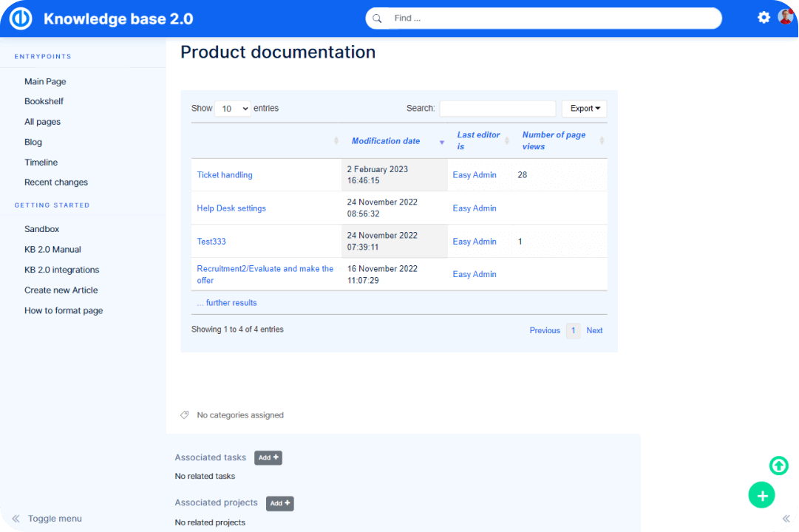
Task: Click the categories tag icon
Action: click(x=185, y=415)
